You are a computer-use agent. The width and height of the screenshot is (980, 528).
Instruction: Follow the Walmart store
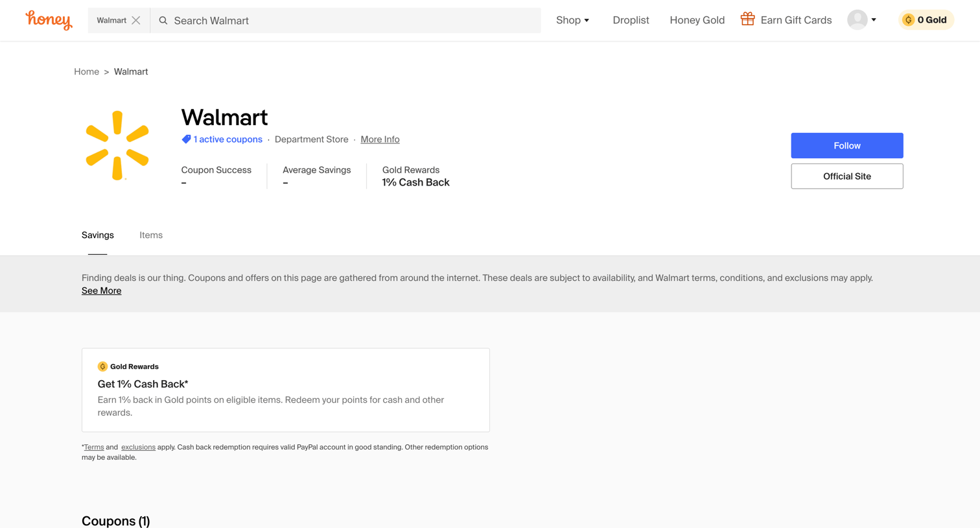(x=846, y=146)
